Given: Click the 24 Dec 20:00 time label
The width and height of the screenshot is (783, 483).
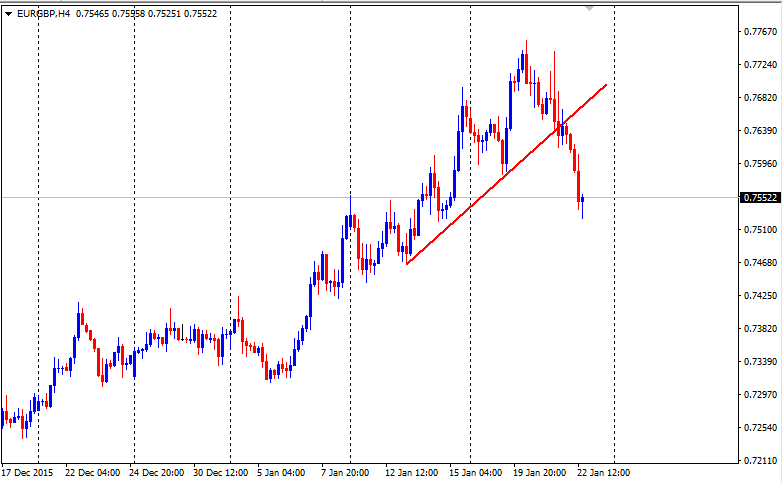Looking at the screenshot, I should click(156, 473).
